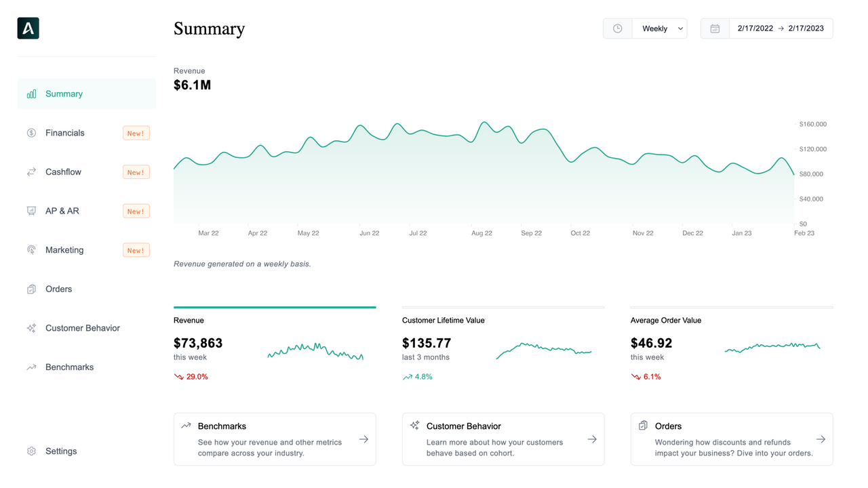Viewport: 868px width, 488px height.
Task: Click the $73,863 revenue value
Action: click(x=198, y=344)
